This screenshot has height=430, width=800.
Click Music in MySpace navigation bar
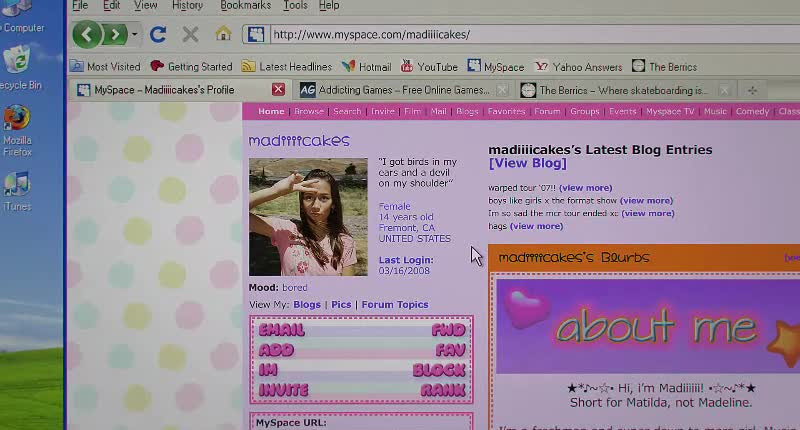[x=715, y=111]
